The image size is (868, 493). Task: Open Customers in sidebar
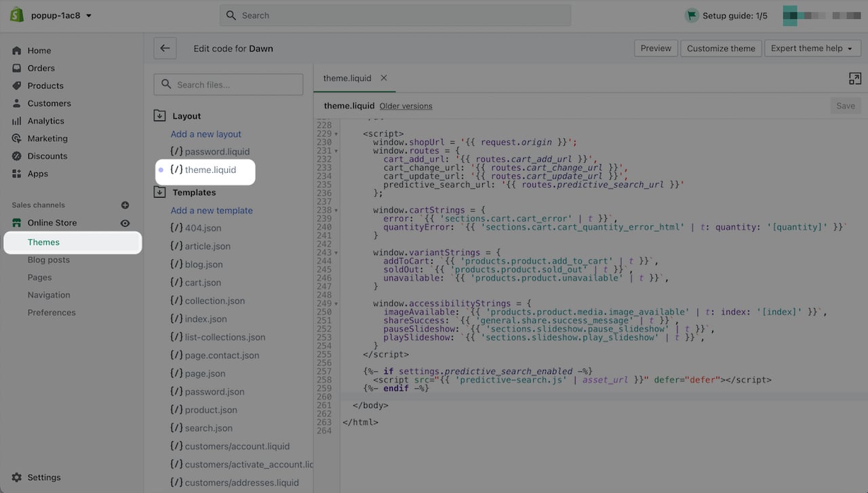click(49, 103)
